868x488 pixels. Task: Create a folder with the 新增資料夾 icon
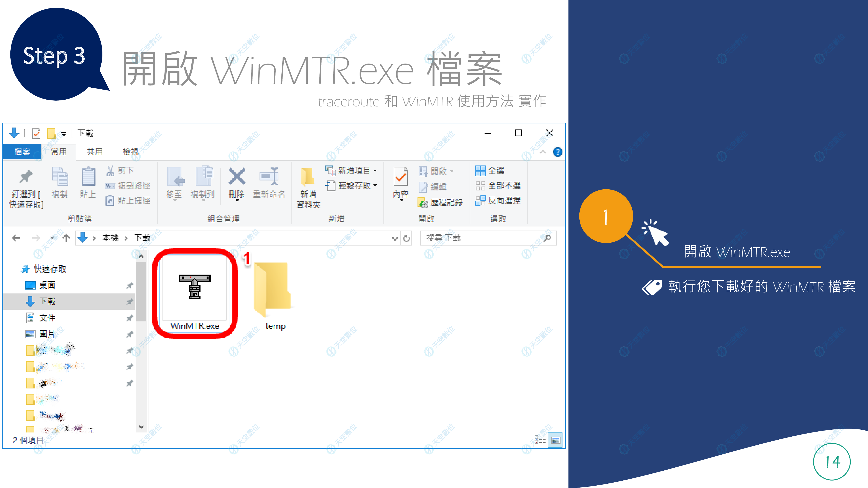(308, 185)
